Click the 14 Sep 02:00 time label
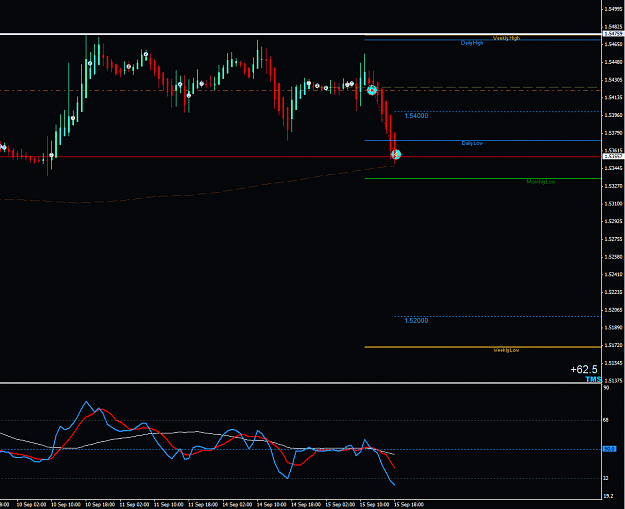The height and width of the screenshot is (509, 625). pyautogui.click(x=237, y=505)
